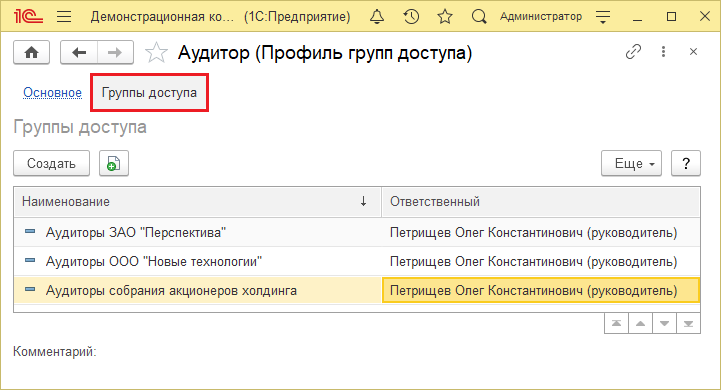Click the Создать button

52,163
